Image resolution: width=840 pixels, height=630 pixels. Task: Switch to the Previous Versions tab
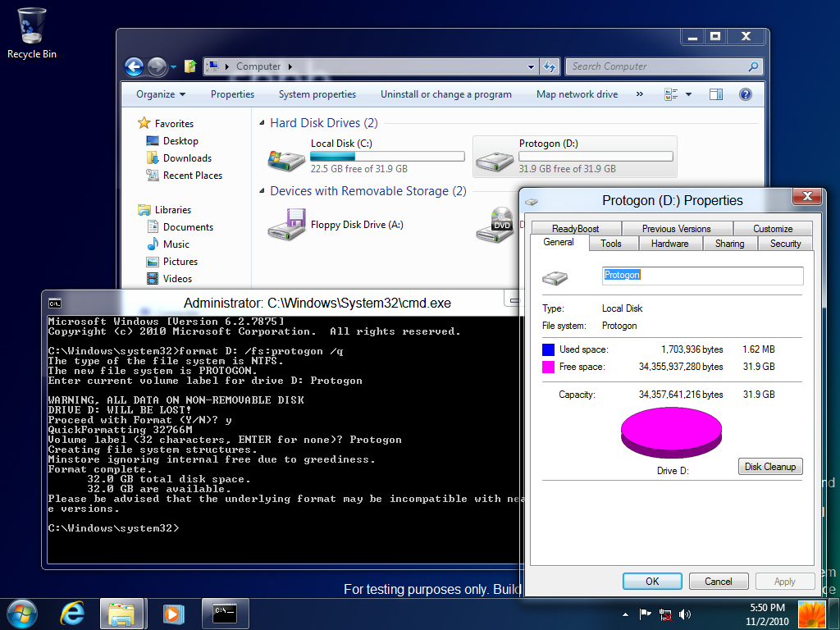coord(676,229)
